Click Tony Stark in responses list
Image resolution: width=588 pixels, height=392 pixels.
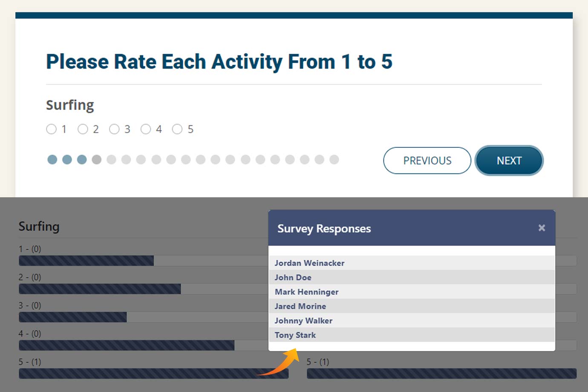pos(295,335)
